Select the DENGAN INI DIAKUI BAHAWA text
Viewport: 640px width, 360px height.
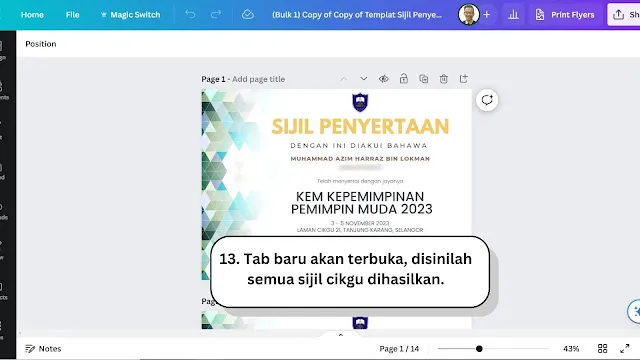(x=359, y=146)
